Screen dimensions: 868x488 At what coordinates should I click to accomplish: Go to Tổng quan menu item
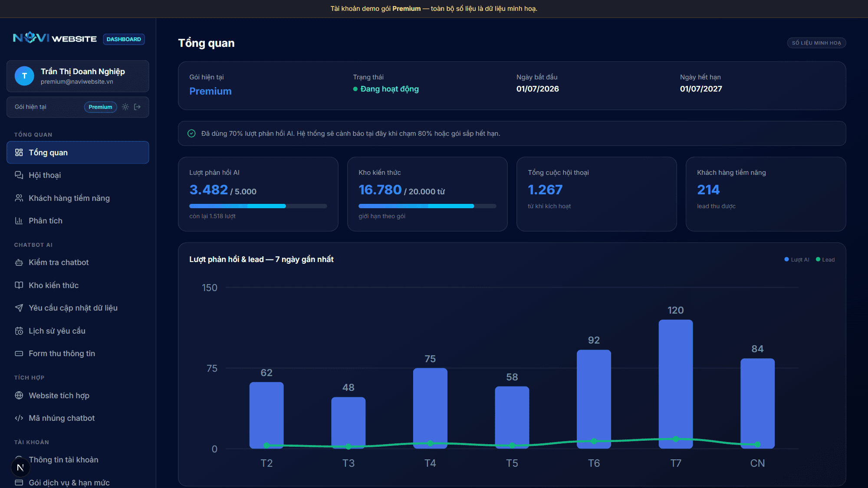click(x=78, y=152)
